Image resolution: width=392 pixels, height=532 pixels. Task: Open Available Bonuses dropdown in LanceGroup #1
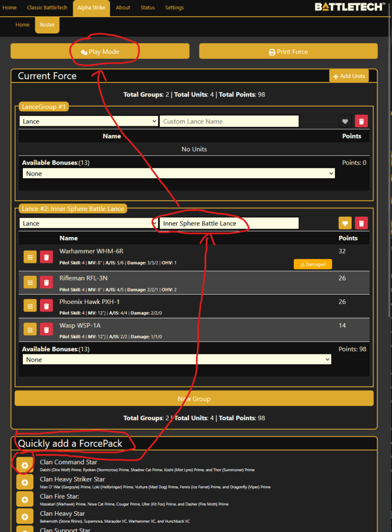click(179, 174)
